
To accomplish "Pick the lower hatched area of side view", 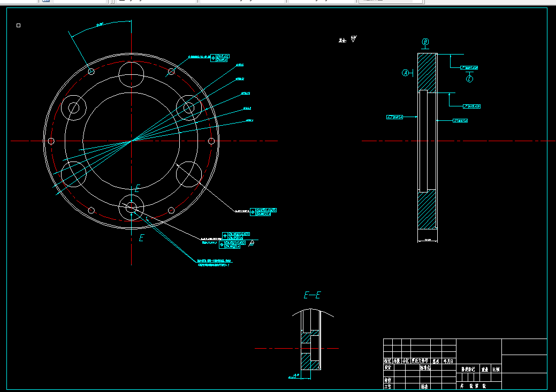I will (x=427, y=210).
